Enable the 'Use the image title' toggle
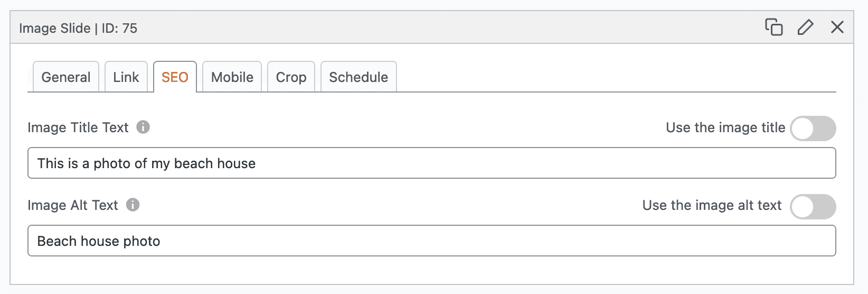Image resolution: width=868 pixels, height=294 pixels. click(813, 128)
